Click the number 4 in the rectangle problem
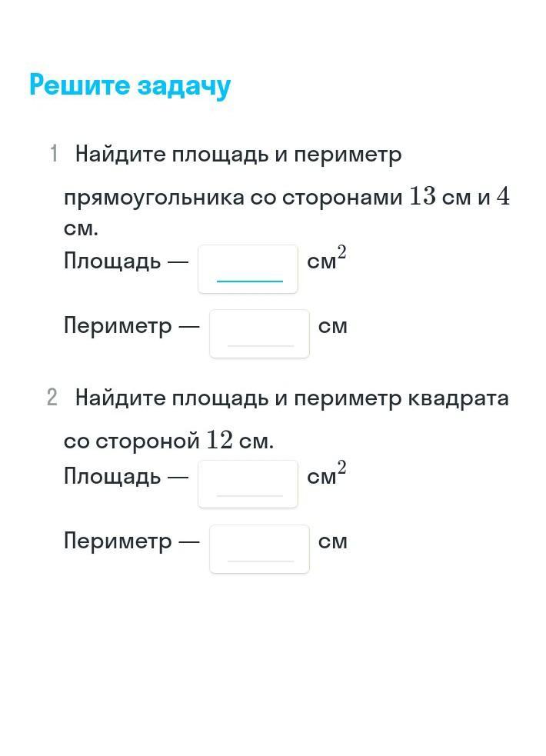 click(x=502, y=197)
